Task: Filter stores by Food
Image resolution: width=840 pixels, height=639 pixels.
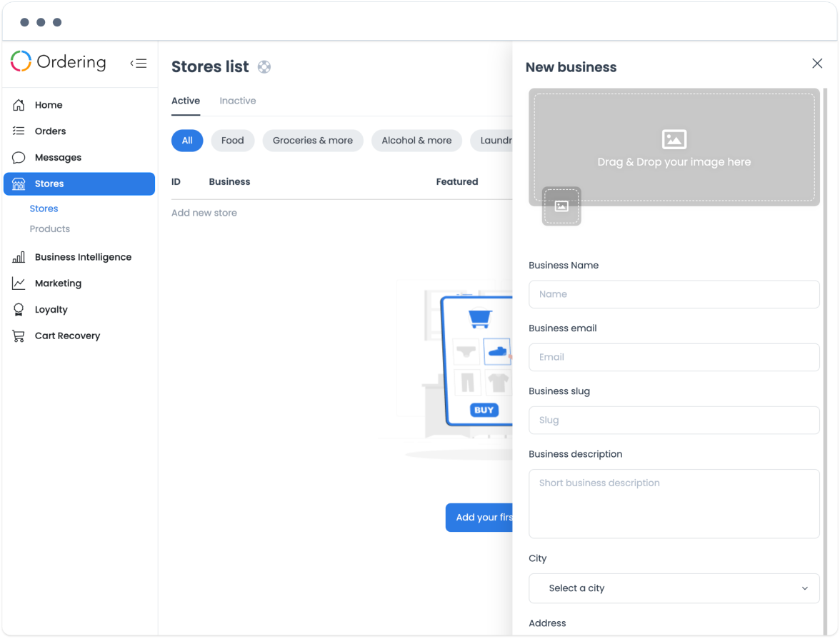Action: [x=233, y=141]
